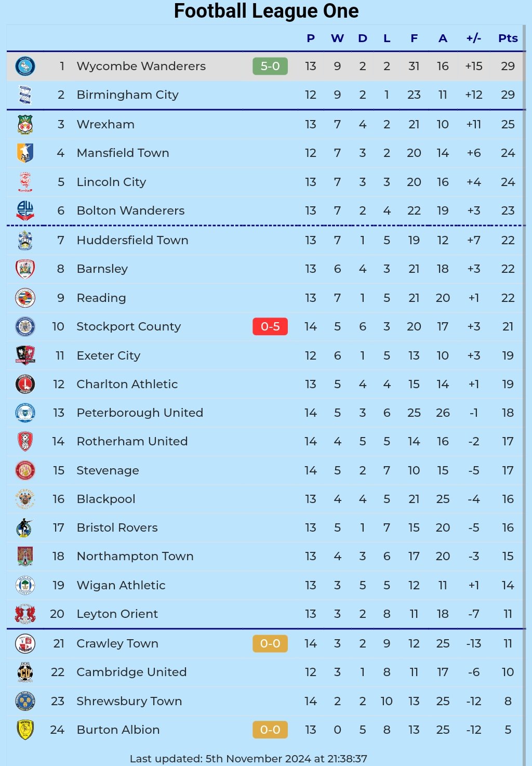Open Stockport's red 0-5 score badge
This screenshot has height=766, width=532.
tap(270, 326)
